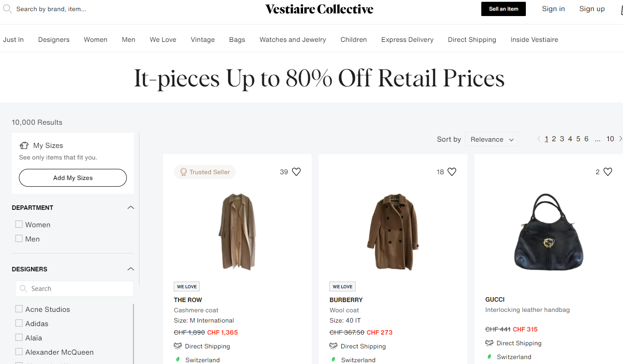Favorite the Burberry wool coat with heart
The width and height of the screenshot is (623, 364).
pos(452,172)
